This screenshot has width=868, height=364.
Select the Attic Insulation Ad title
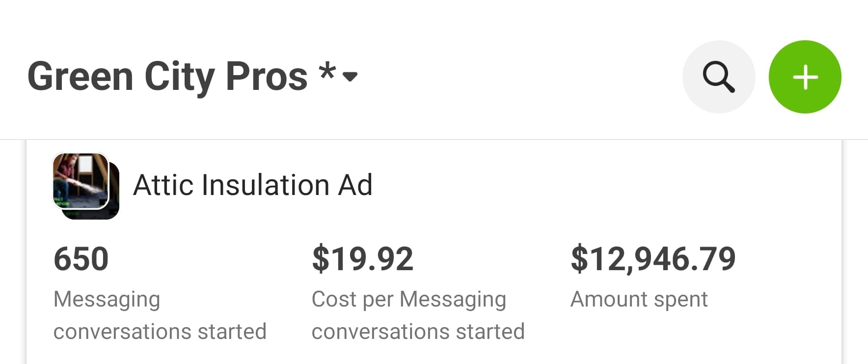pyautogui.click(x=252, y=185)
